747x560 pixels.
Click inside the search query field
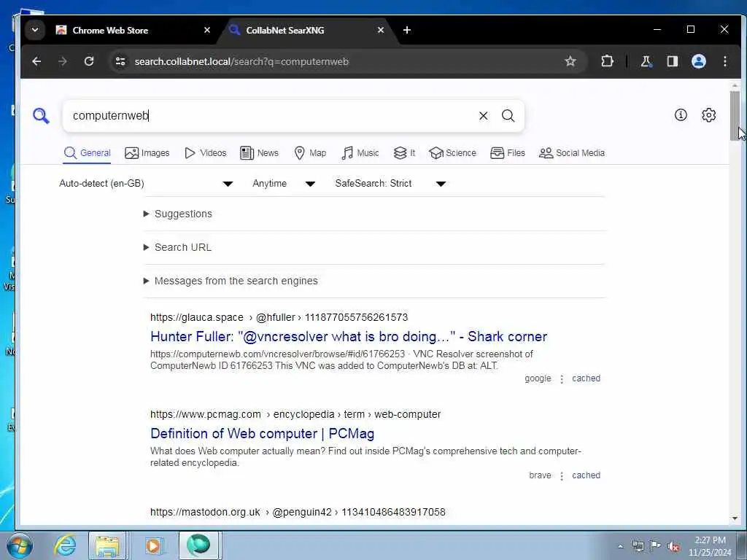pyautogui.click(x=271, y=116)
